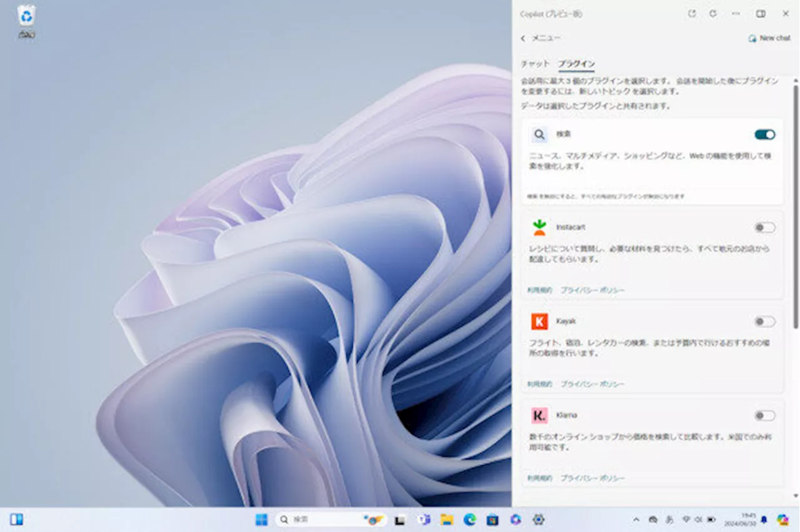800x532 pixels.
Task: Turn on the Kayak plugin toggle
Action: 765,322
